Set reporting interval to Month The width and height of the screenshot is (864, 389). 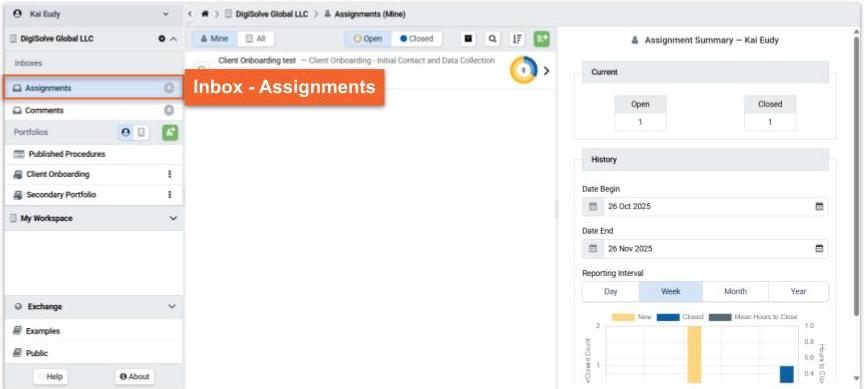[735, 291]
